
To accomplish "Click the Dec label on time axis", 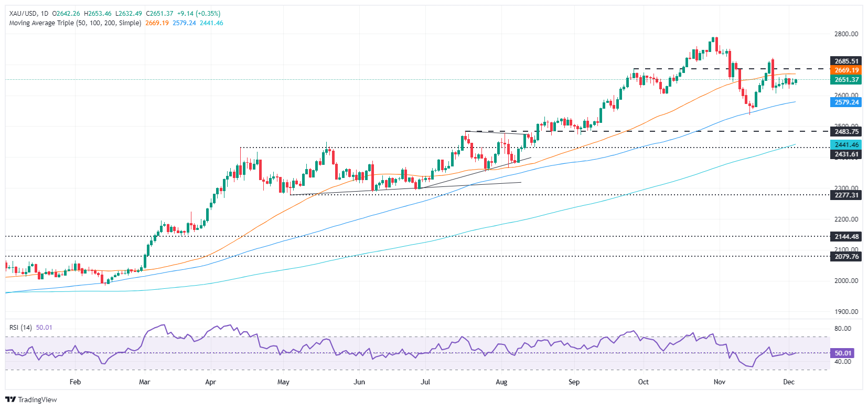I will click(x=788, y=382).
